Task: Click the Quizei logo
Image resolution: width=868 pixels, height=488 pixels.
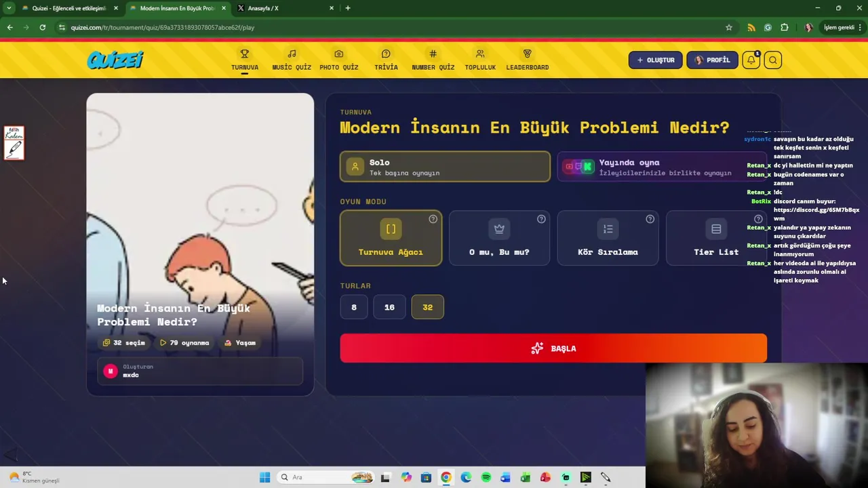Action: [x=115, y=60]
